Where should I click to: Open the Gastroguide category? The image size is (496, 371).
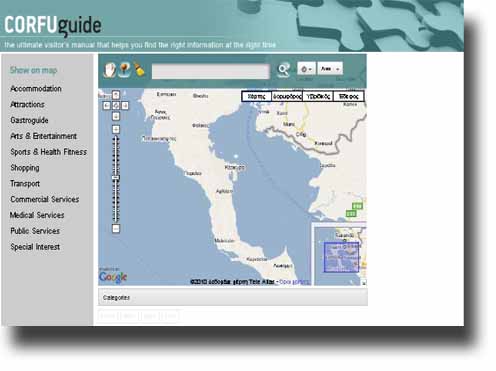(x=29, y=120)
